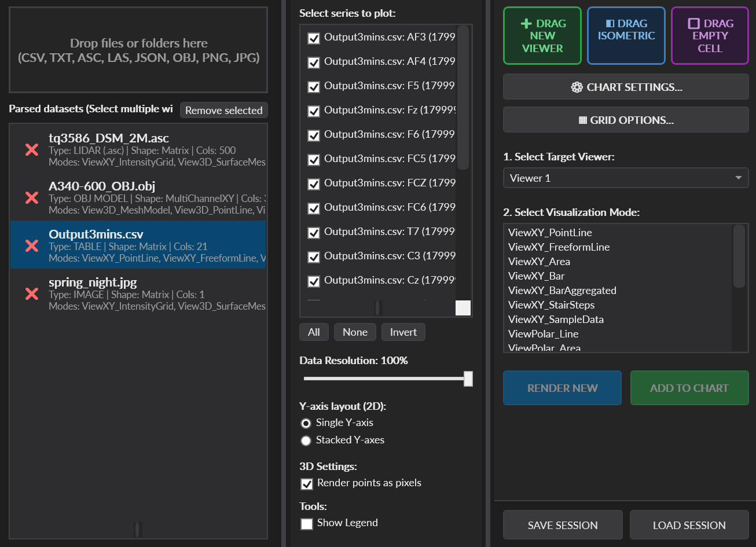756x547 pixels.
Task: Click the Remove selected button
Action: click(x=224, y=110)
